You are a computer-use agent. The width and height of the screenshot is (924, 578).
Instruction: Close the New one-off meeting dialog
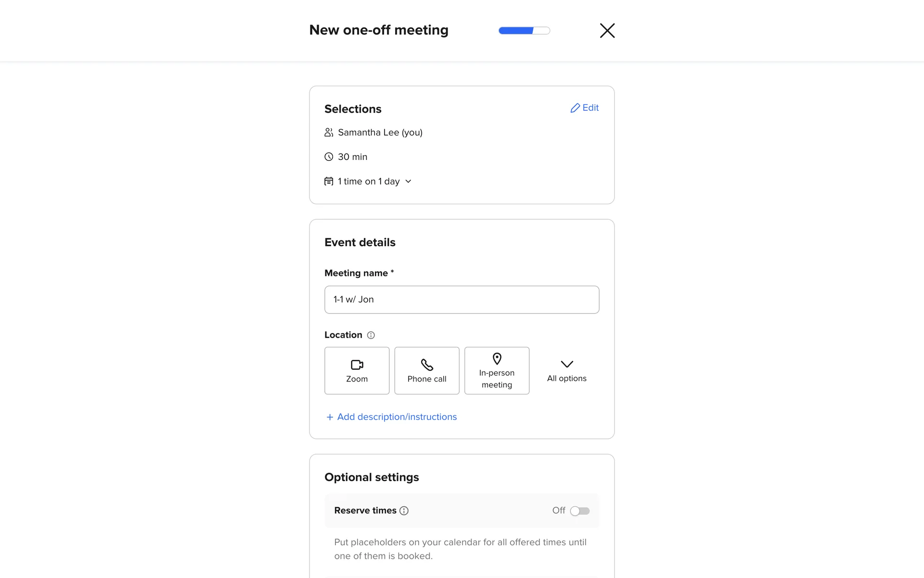click(x=607, y=30)
